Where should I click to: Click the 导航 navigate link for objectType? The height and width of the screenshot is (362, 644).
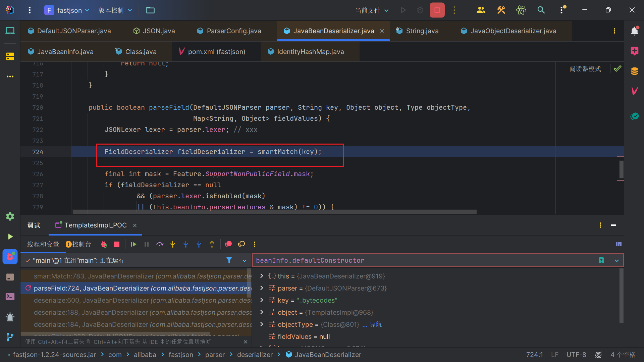(376, 324)
